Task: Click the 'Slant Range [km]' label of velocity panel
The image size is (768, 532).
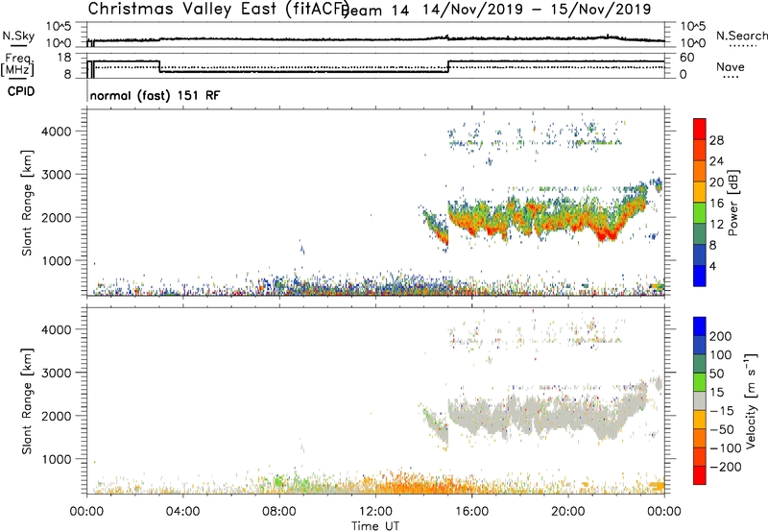Action: click(x=27, y=401)
